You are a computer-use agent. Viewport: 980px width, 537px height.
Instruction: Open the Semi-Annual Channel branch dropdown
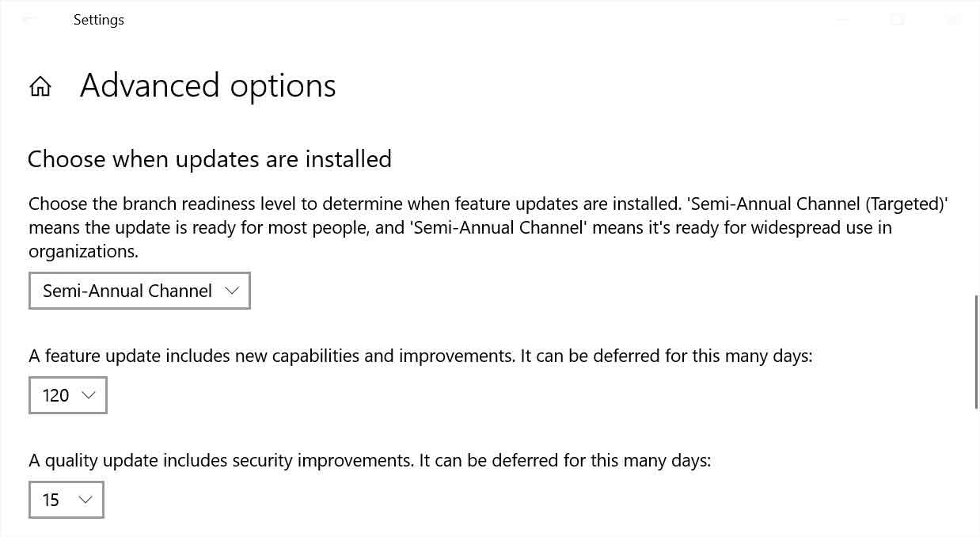coord(139,291)
